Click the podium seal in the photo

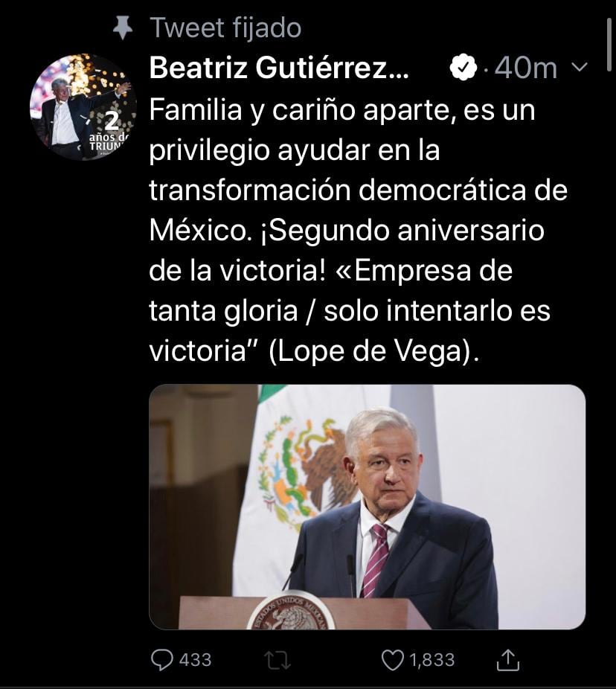[291, 615]
